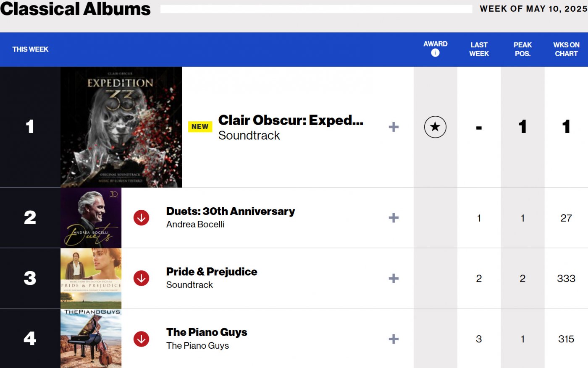This screenshot has height=368, width=588.
Task: Open the Expedition 33 album cover
Action: click(121, 127)
